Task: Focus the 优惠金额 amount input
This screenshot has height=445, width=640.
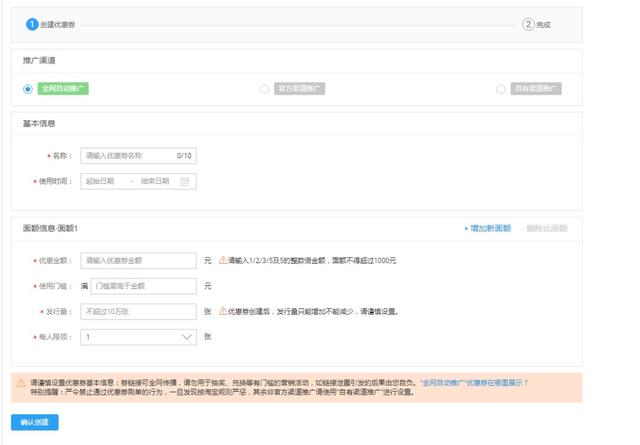Action: (x=138, y=260)
